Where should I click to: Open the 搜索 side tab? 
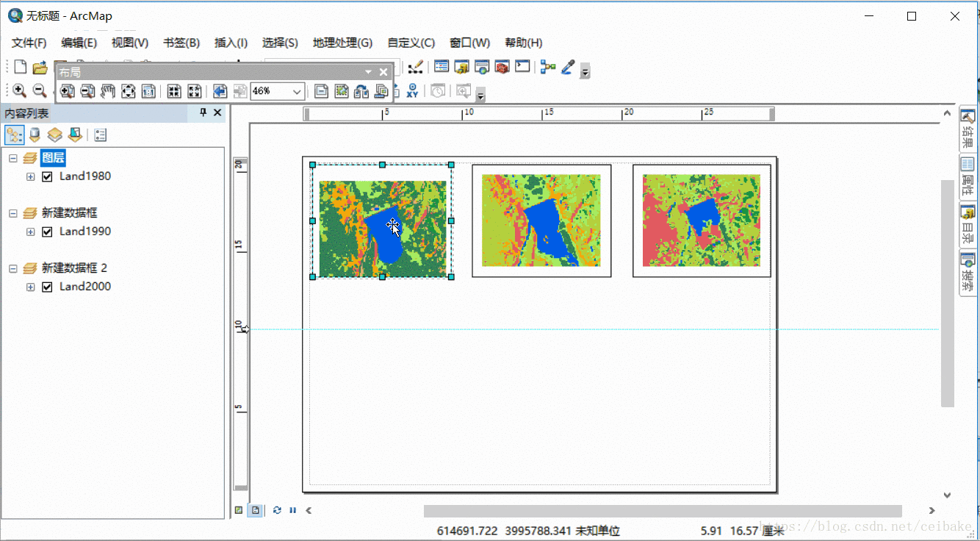click(968, 272)
